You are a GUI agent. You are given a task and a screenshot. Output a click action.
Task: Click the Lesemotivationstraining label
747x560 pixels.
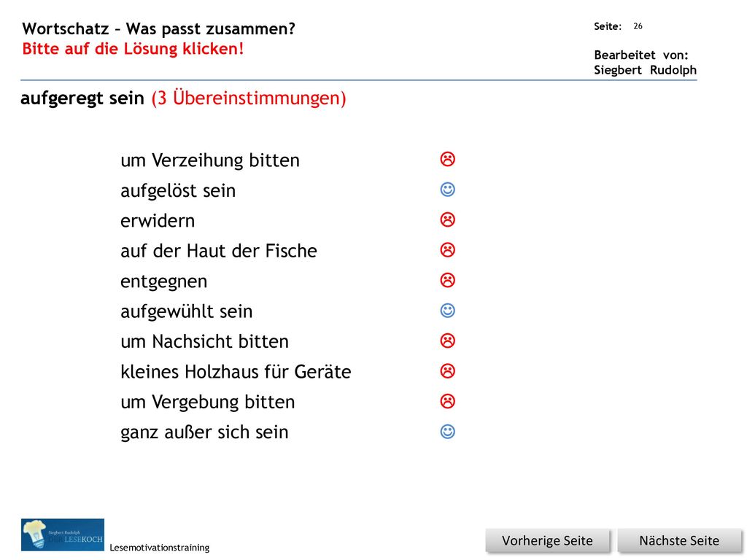tap(160, 548)
